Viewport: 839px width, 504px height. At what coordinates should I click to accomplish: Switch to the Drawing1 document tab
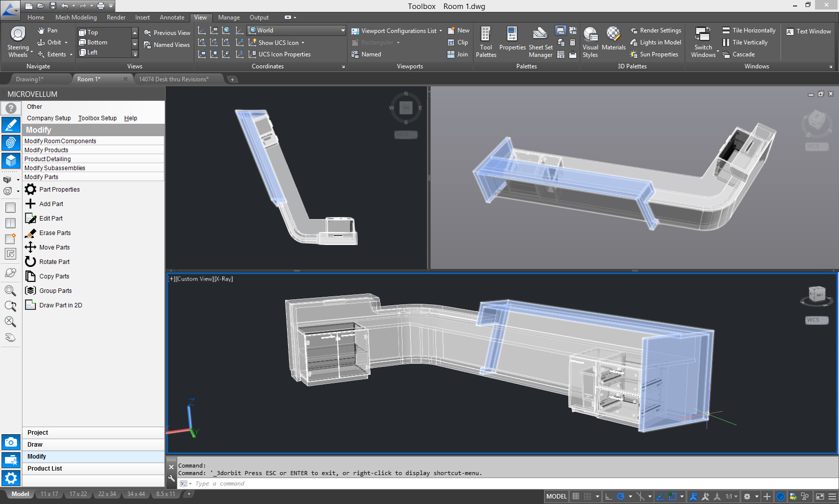point(29,79)
